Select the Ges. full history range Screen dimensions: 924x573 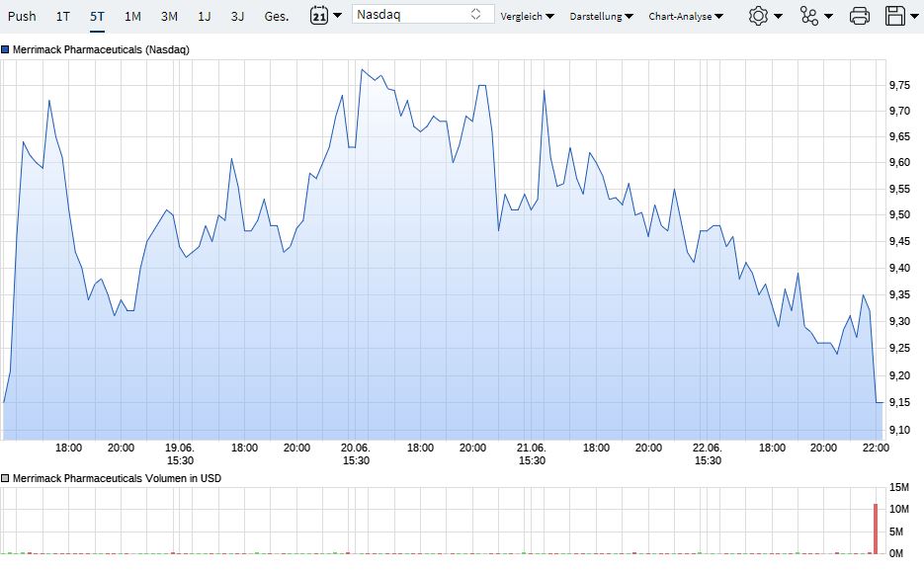(x=277, y=16)
